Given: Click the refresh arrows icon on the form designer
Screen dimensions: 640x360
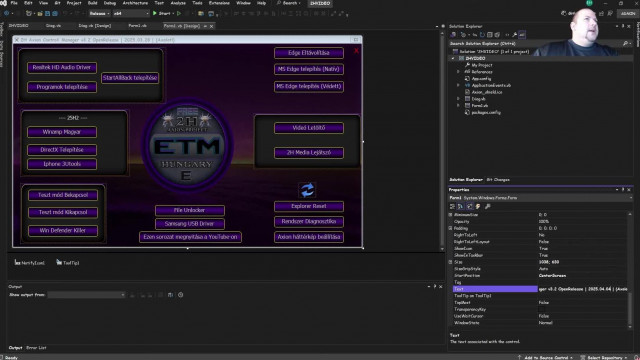Looking at the screenshot, I should point(307,190).
